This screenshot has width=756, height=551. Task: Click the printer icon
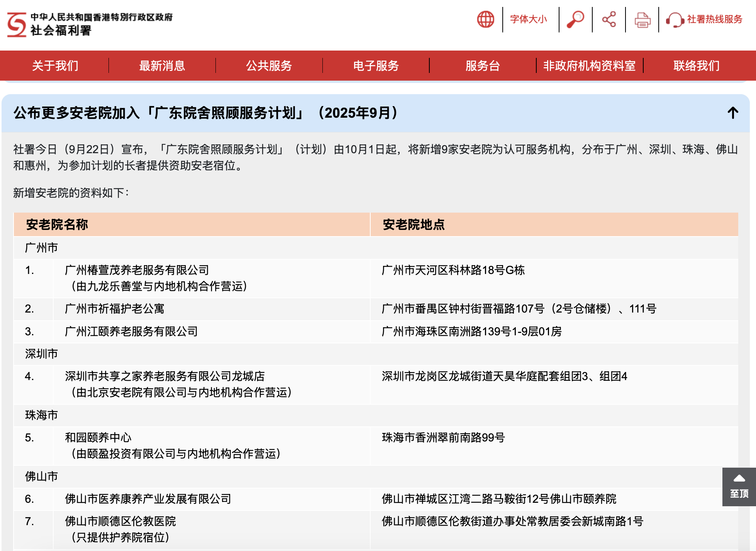[x=642, y=20]
